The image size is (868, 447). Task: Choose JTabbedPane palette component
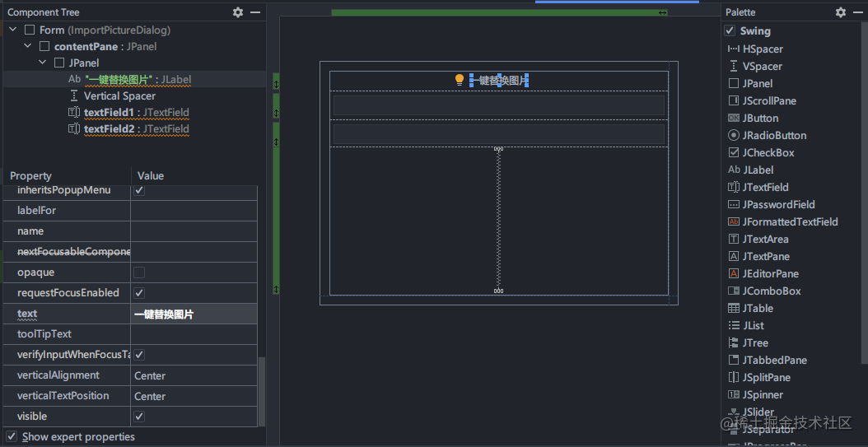click(767, 360)
